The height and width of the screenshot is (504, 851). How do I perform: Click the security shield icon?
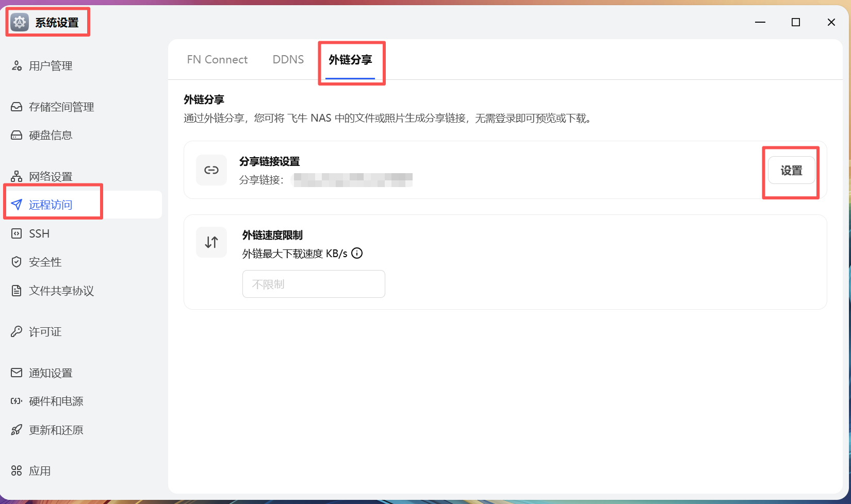tap(17, 262)
